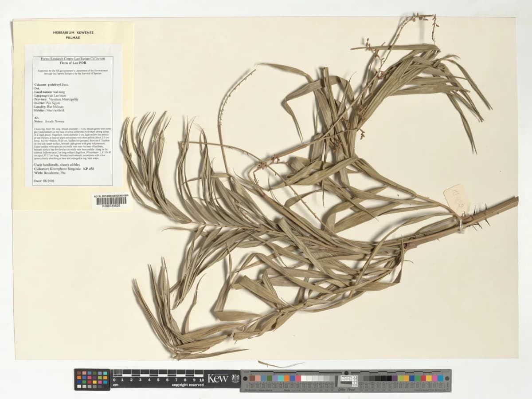Click the 'Notes: female flowers' line
The height and width of the screenshot is (399, 532).
point(49,121)
